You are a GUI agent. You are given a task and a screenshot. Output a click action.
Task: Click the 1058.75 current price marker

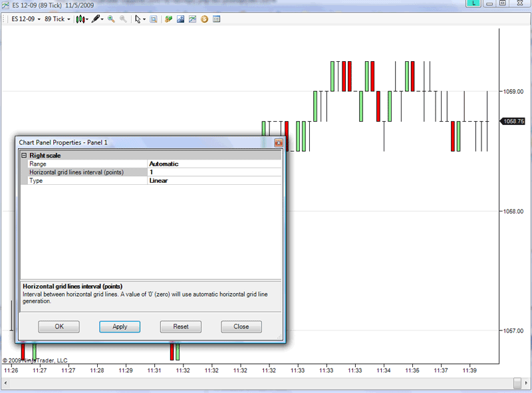coord(513,121)
